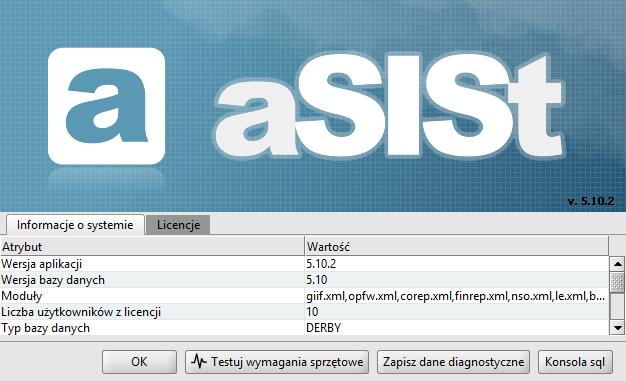The width and height of the screenshot is (626, 381).
Task: Select the 5.10 database version value
Action: click(x=456, y=280)
